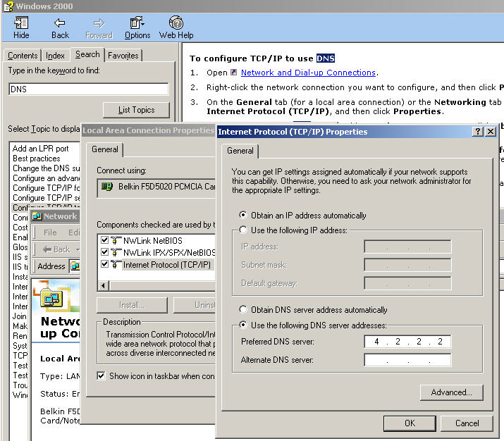Switch to the Index tab
Image resolution: width=504 pixels, height=441 pixels.
pos(55,56)
